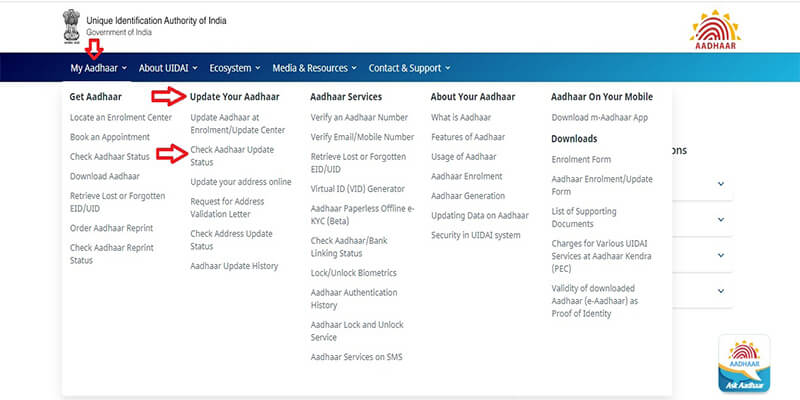Select Update your address online
This screenshot has height=400, width=800.
[241, 182]
